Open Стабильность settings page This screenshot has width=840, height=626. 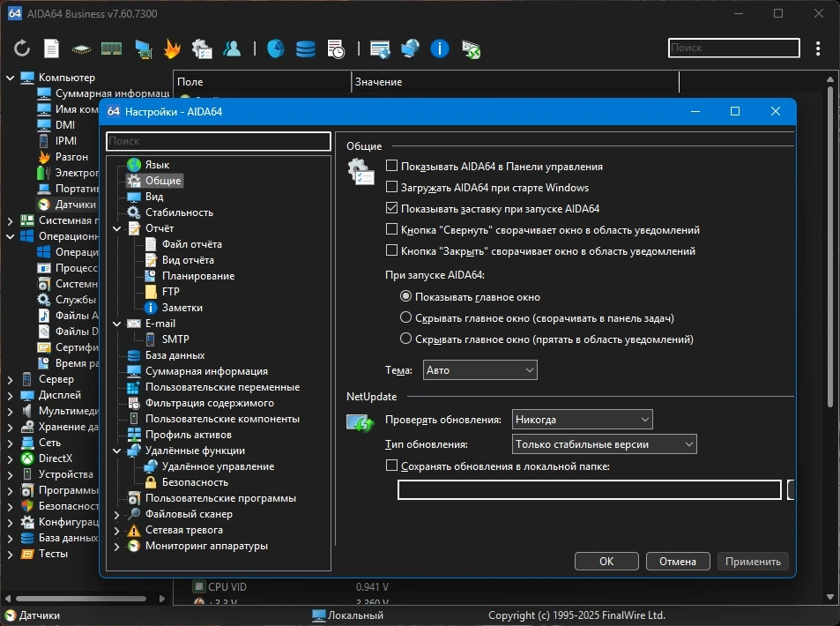[x=180, y=212]
